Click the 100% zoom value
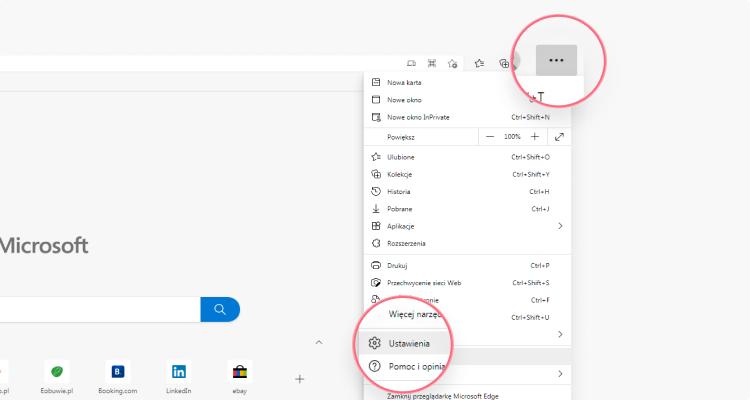The width and height of the screenshot is (750, 400). 512,137
